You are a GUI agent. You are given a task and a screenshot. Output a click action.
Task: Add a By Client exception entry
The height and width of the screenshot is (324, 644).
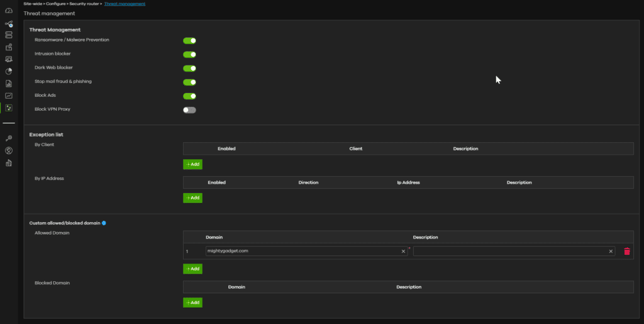[192, 164]
